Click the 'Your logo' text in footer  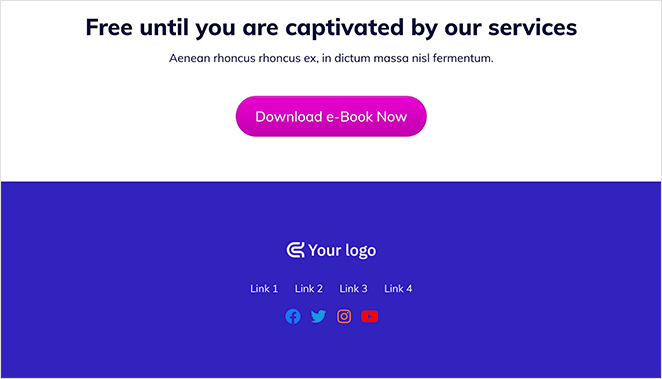(x=342, y=250)
